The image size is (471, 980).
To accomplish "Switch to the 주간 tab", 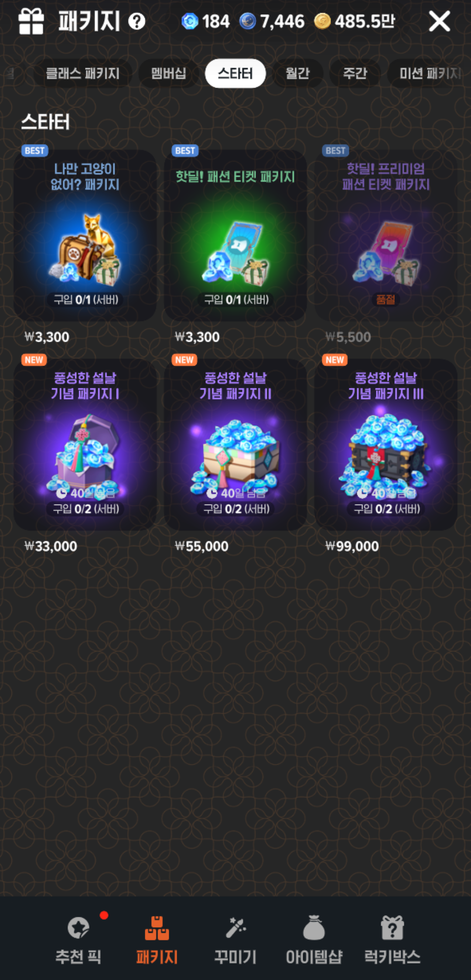I will click(x=355, y=73).
